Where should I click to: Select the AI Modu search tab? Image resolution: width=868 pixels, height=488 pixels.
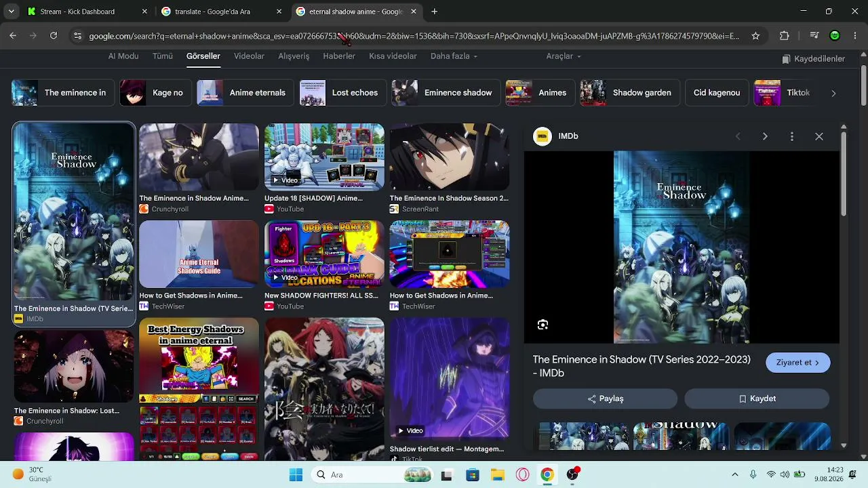click(123, 56)
